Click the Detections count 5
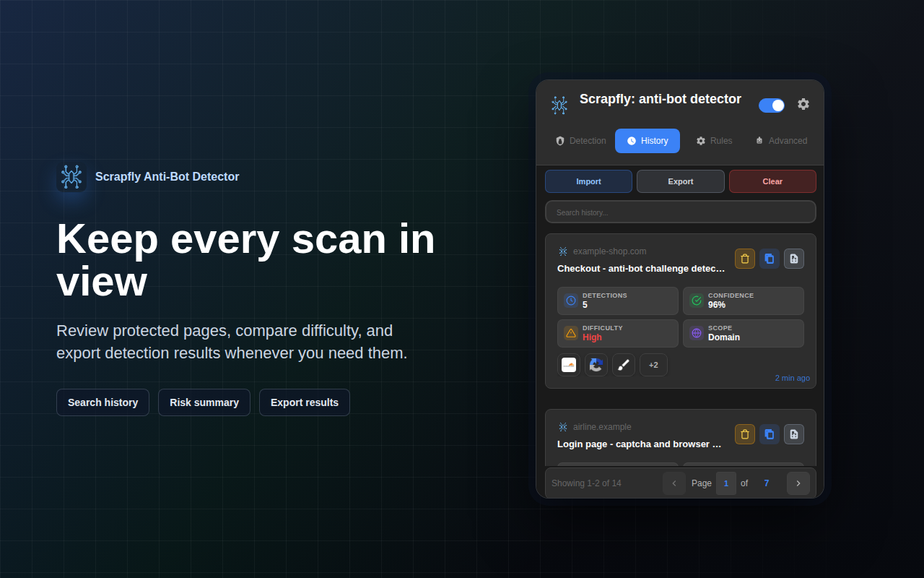 point(585,305)
